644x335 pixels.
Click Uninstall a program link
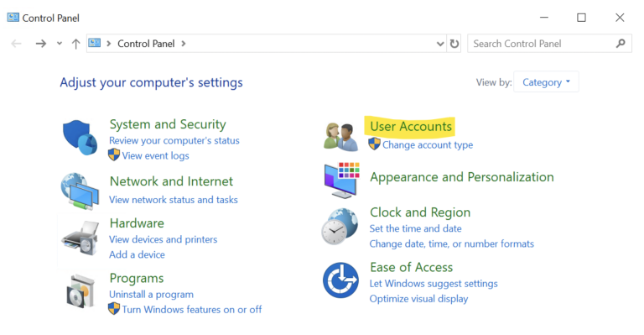click(151, 295)
